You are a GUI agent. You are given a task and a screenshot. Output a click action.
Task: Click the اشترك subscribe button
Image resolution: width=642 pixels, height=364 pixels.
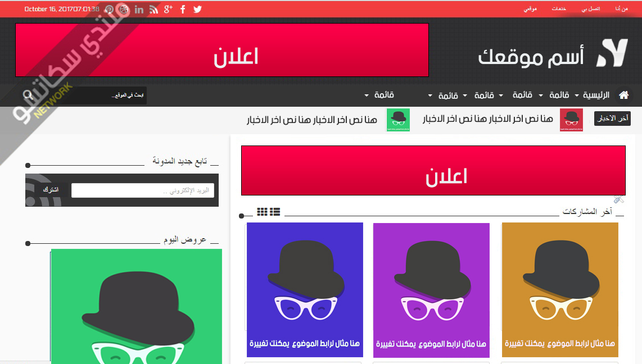pyautogui.click(x=51, y=190)
